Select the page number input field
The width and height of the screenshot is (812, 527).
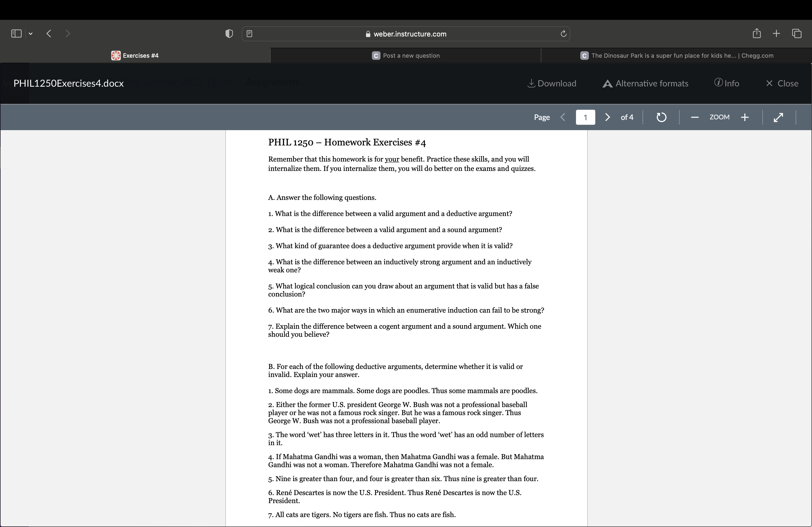tap(586, 116)
